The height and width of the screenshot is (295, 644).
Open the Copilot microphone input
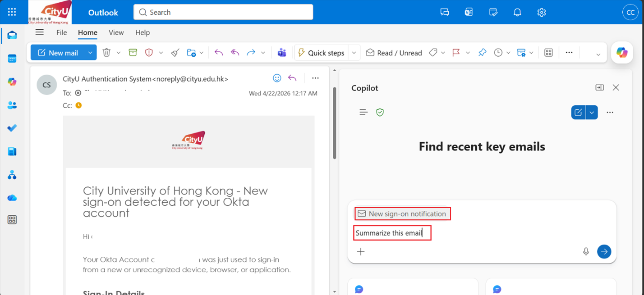coord(586,251)
